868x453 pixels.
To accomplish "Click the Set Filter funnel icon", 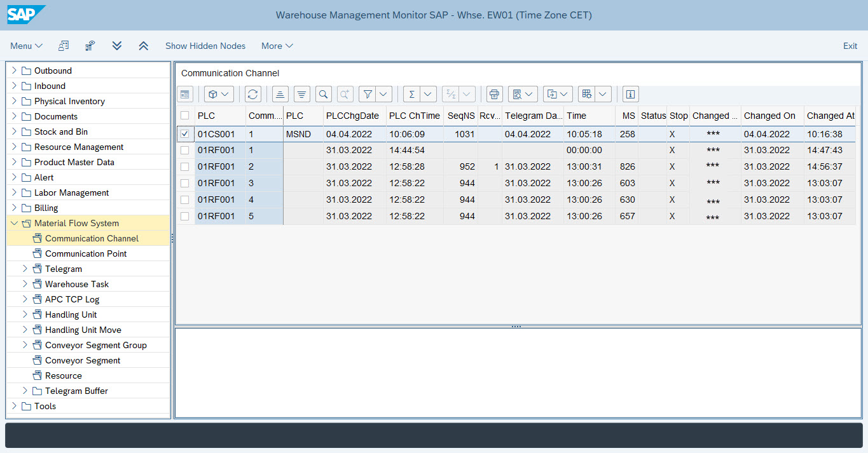I will pos(368,94).
